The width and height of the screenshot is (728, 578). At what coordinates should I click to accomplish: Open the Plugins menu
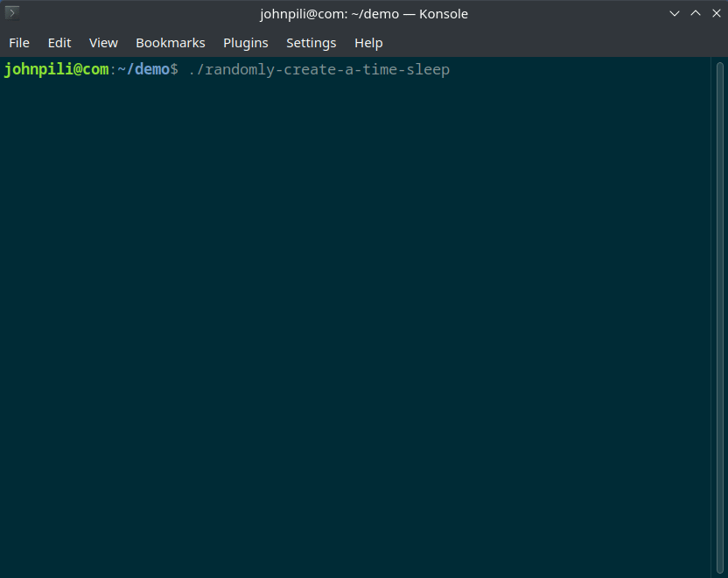[245, 42]
